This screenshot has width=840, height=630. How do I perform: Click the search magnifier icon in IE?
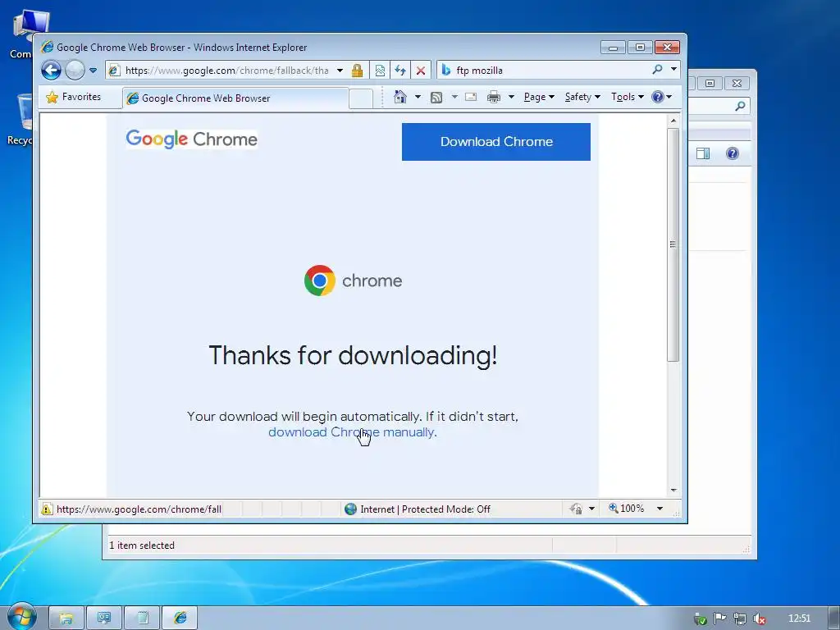657,70
